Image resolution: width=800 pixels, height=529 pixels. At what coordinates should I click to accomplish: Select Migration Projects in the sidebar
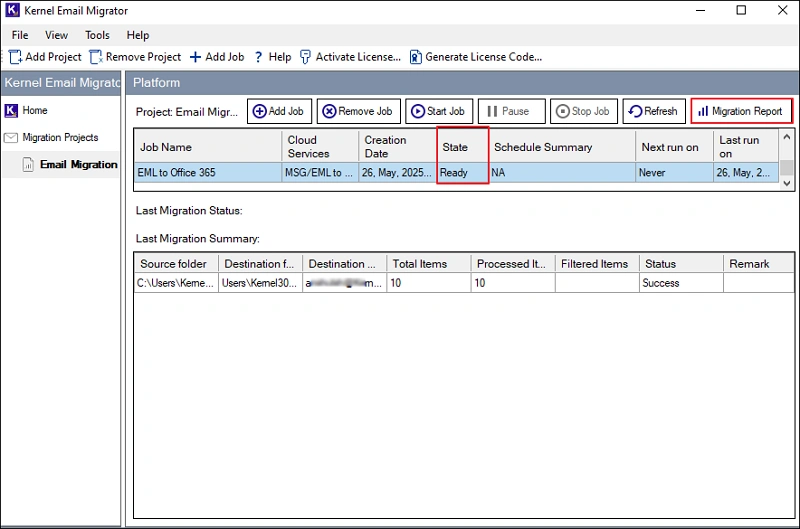(x=60, y=138)
